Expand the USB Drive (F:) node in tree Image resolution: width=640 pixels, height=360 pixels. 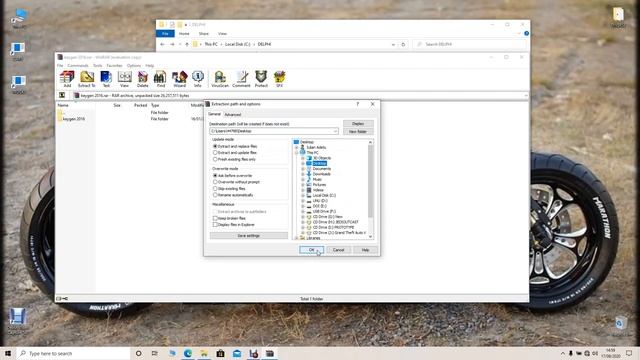303,211
